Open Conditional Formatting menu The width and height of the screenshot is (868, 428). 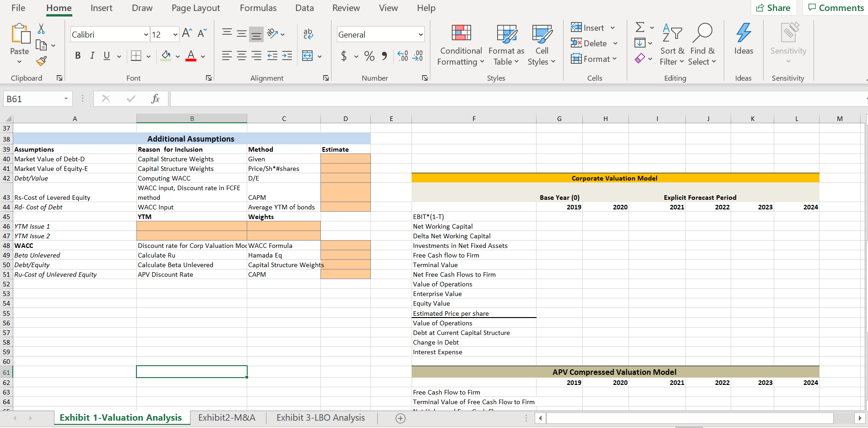coord(461,45)
